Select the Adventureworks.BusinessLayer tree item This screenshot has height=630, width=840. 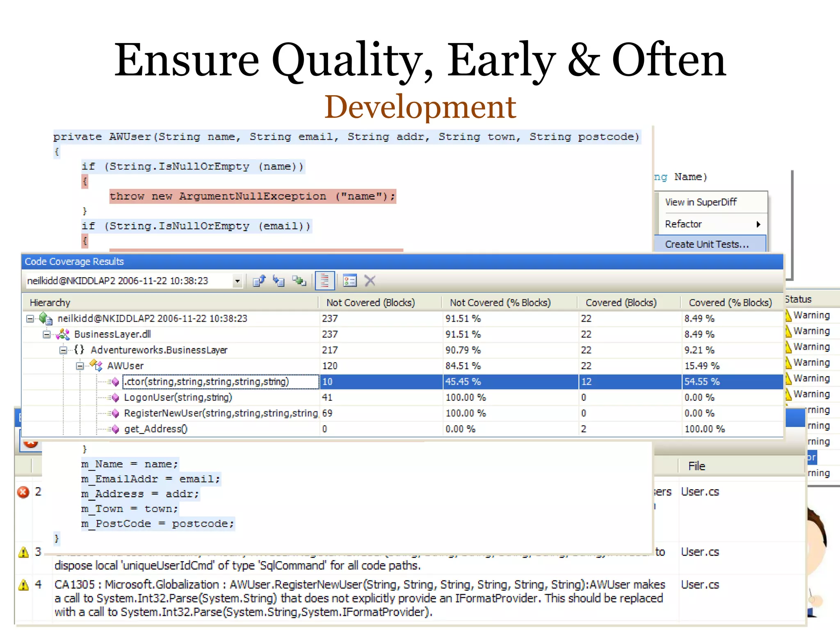tap(159, 350)
